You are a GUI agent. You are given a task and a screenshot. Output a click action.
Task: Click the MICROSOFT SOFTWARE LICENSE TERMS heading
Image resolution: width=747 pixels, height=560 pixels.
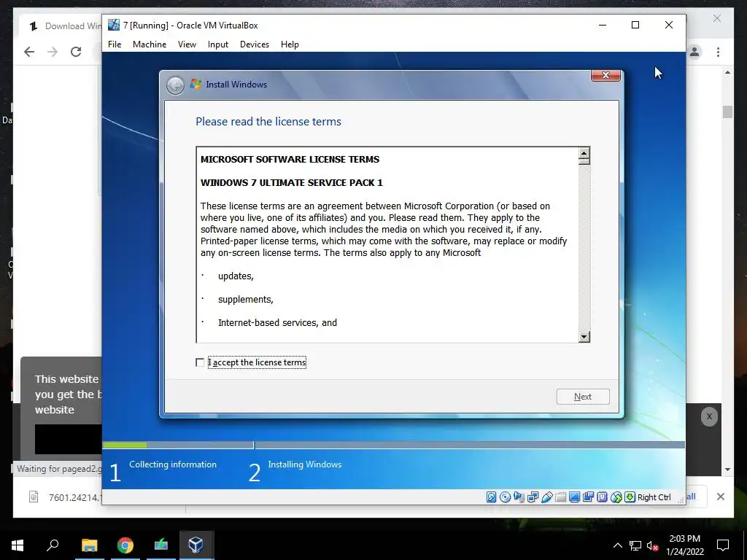[x=290, y=159]
